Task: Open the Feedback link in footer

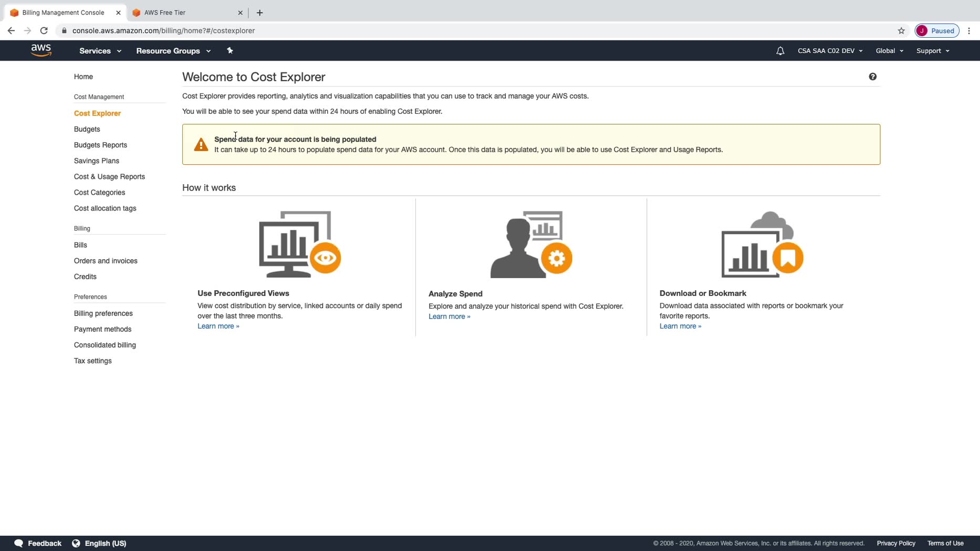Action: (x=38, y=543)
